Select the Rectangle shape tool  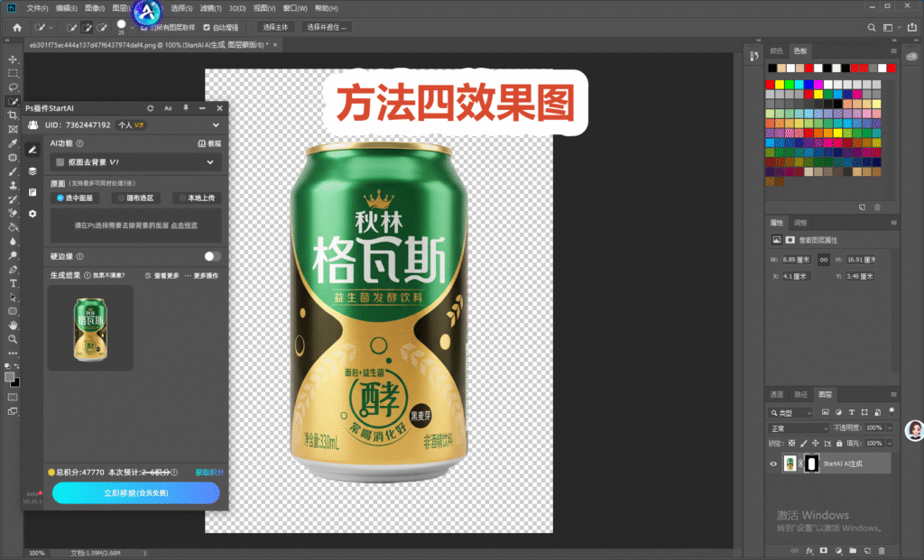pos(13,311)
